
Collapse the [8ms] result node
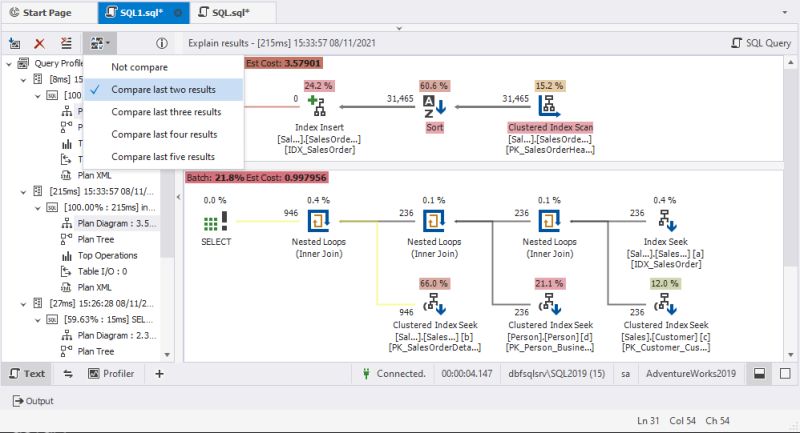pos(23,80)
